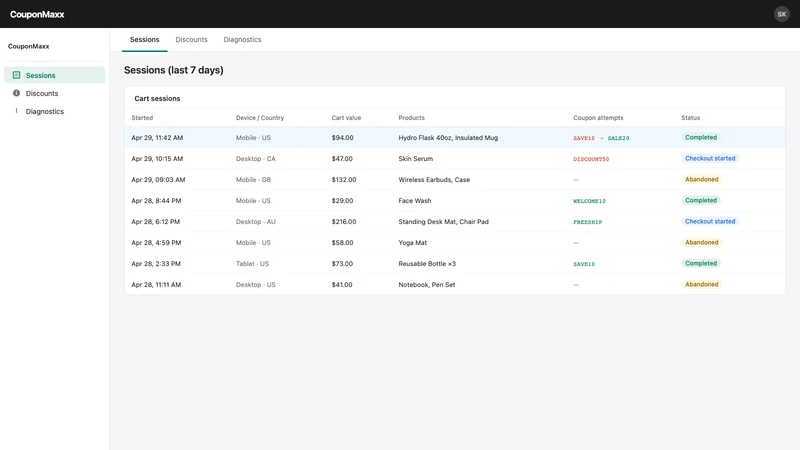This screenshot has width=800, height=450.
Task: Open Discounts in the sidebar
Action: [55, 93]
